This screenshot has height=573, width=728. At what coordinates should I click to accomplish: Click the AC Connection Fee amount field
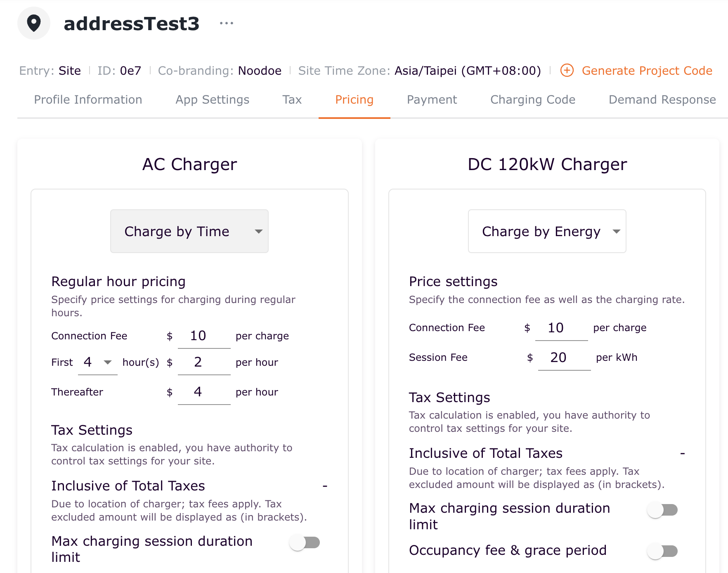point(204,336)
